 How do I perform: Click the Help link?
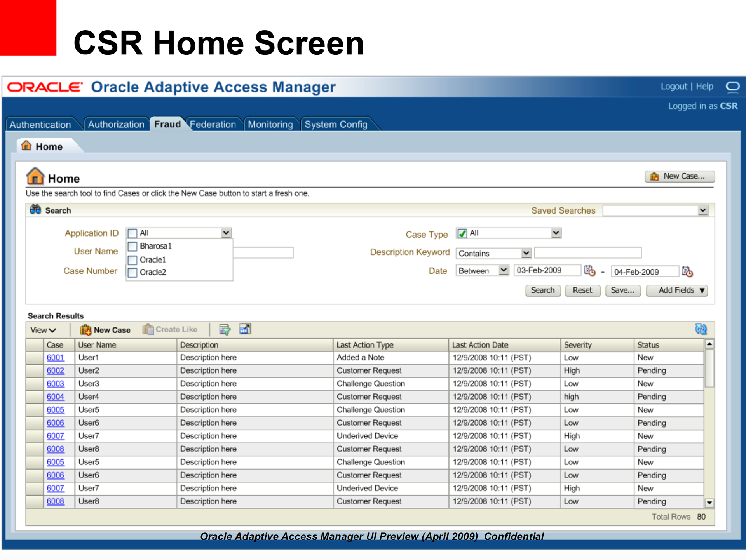click(x=704, y=87)
